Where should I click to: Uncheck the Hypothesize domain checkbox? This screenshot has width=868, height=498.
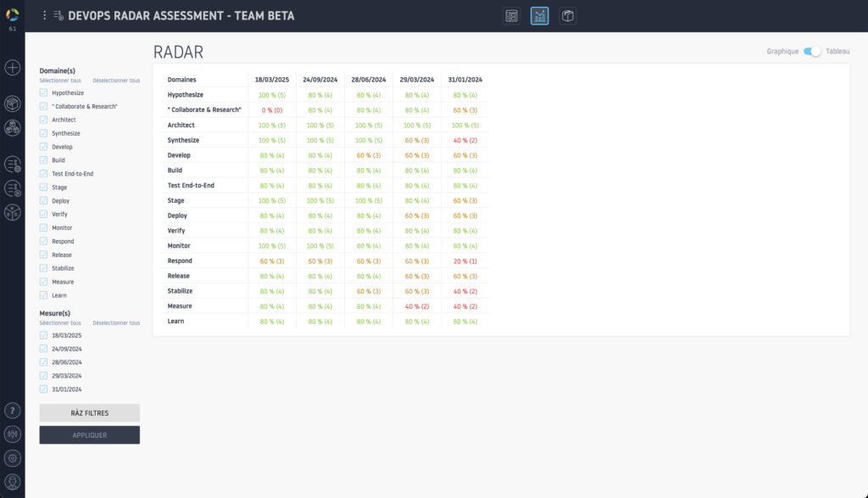click(43, 92)
